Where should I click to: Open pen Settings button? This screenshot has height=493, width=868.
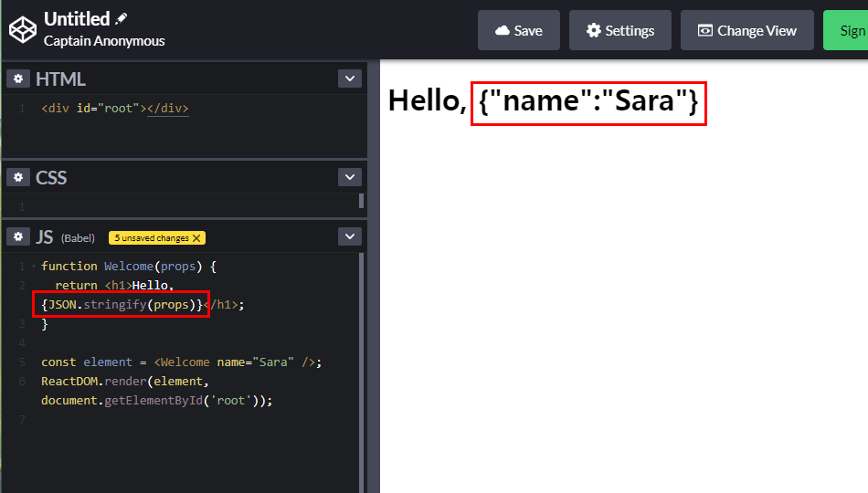[620, 30]
